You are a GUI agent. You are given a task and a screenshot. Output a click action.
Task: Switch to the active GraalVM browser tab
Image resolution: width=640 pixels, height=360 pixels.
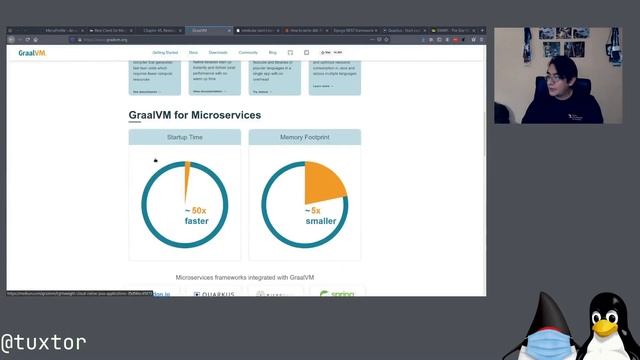209,31
